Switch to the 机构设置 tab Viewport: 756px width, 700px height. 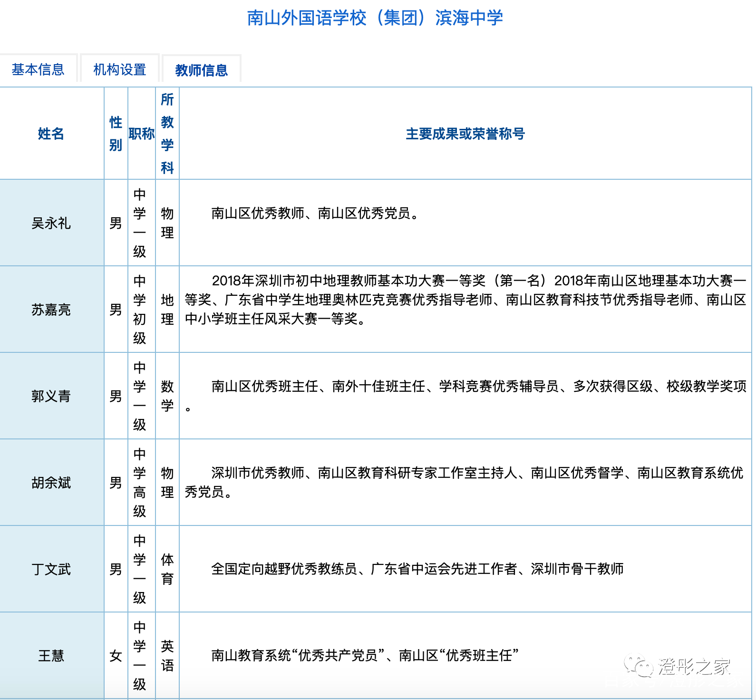[120, 69]
